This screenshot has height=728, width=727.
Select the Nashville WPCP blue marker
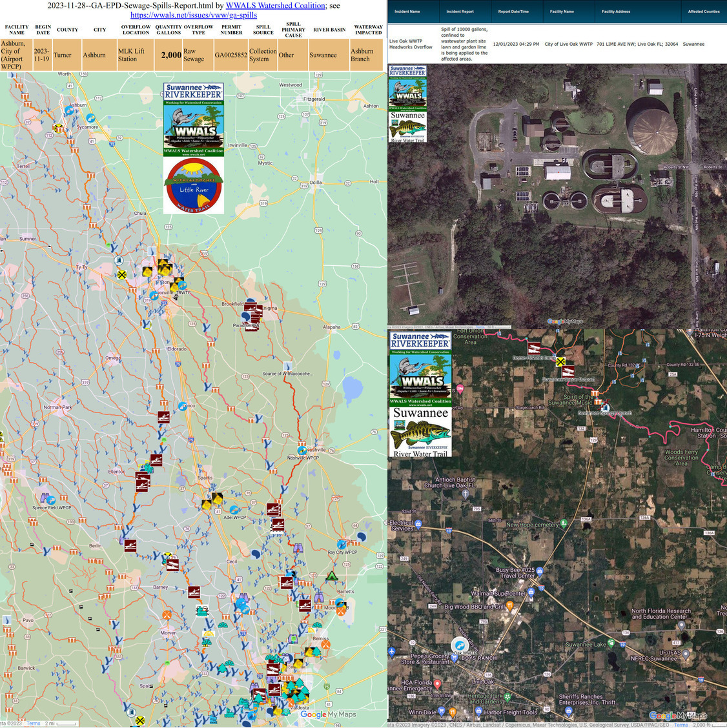tap(302, 450)
